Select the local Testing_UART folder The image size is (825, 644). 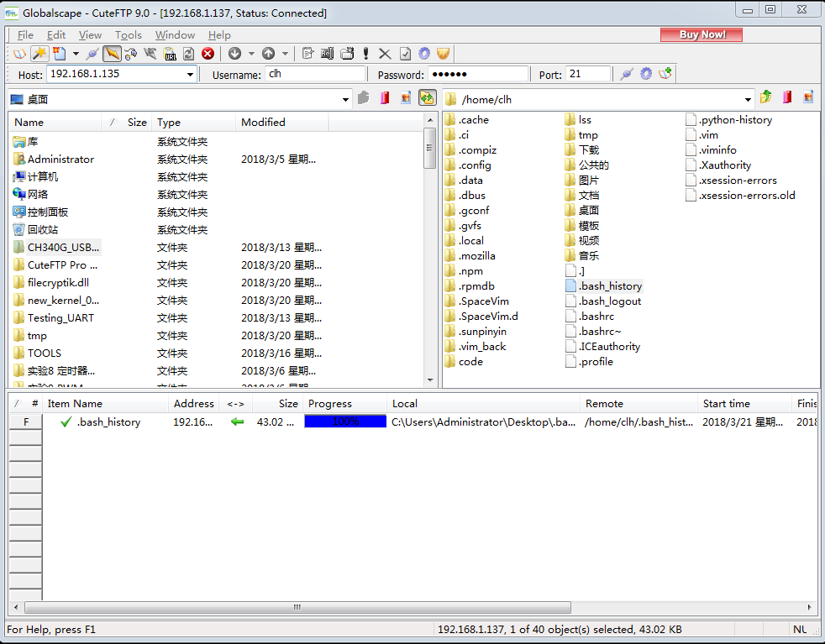pyautogui.click(x=55, y=318)
